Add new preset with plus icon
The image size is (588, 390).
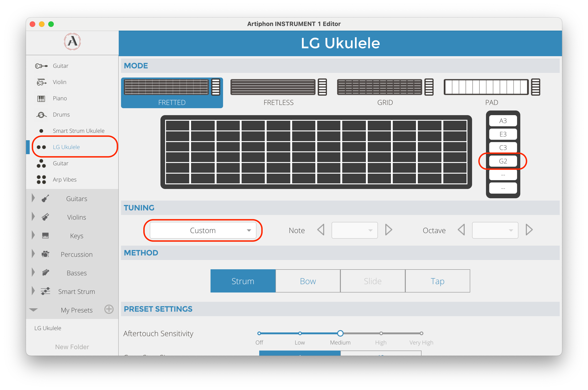tap(109, 309)
